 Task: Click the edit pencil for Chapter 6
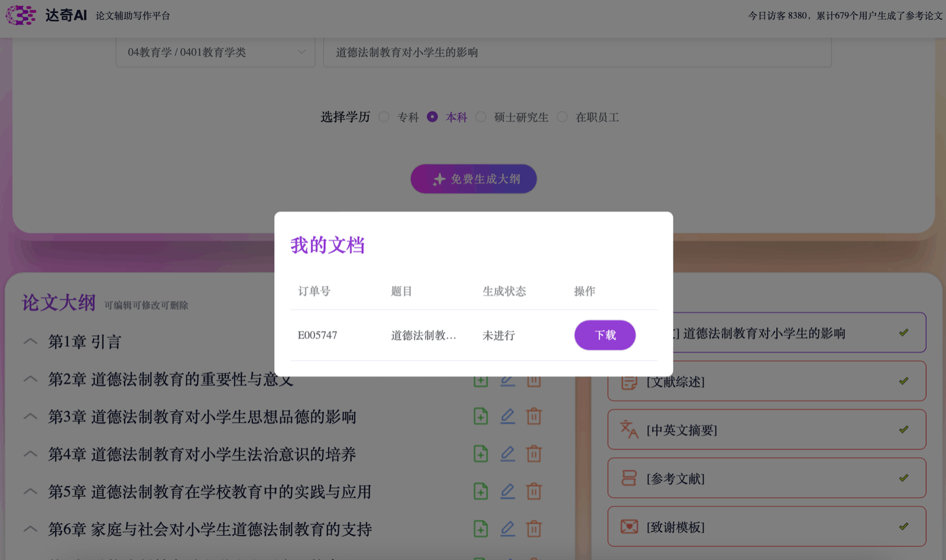point(507,529)
